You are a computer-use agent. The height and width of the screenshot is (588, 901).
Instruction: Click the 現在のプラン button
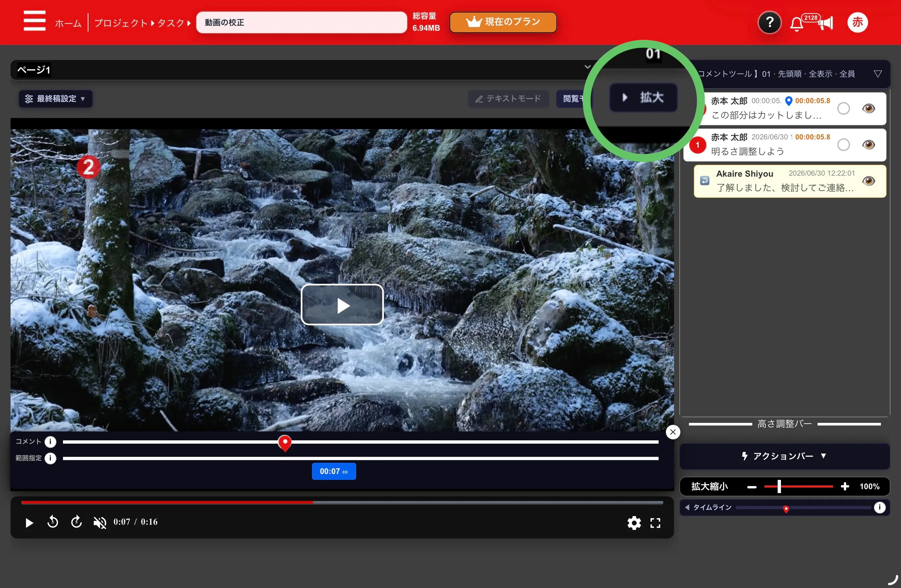503,22
